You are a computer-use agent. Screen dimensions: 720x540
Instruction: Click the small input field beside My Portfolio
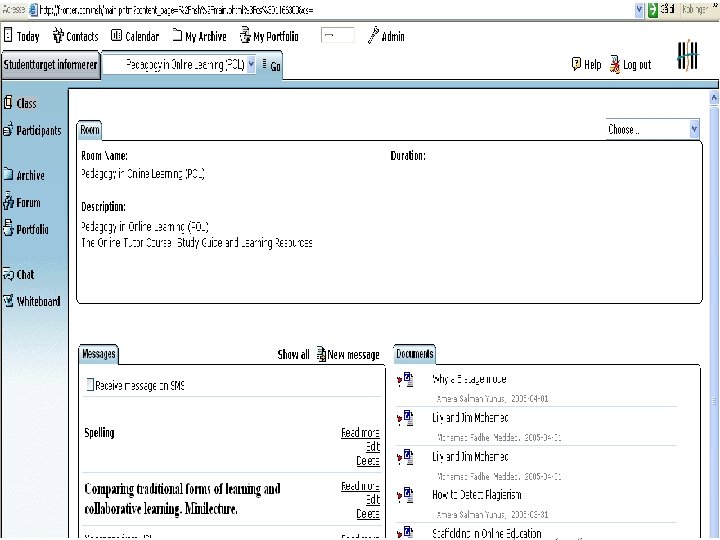pyautogui.click(x=338, y=35)
